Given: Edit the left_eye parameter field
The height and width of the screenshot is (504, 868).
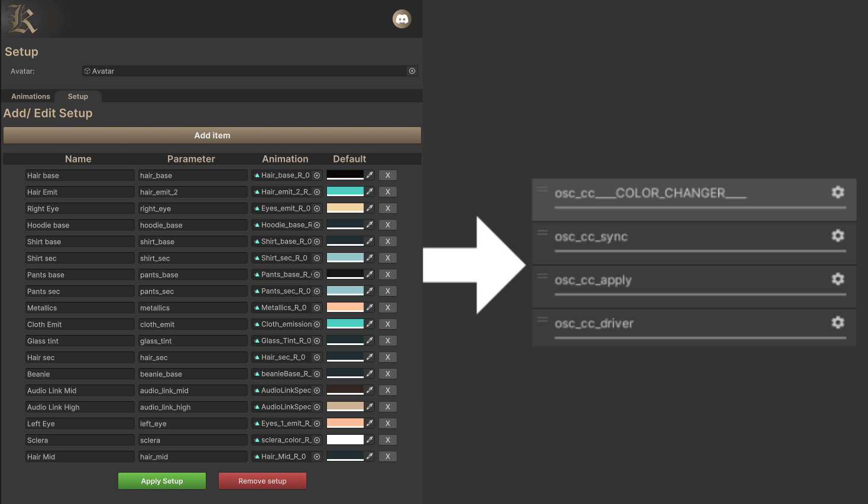Looking at the screenshot, I should (193, 424).
